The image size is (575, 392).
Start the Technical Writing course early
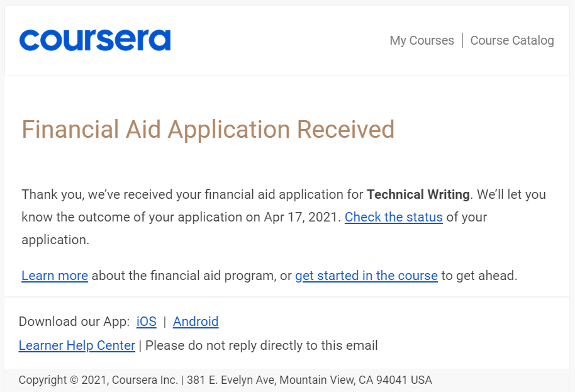coord(366,276)
